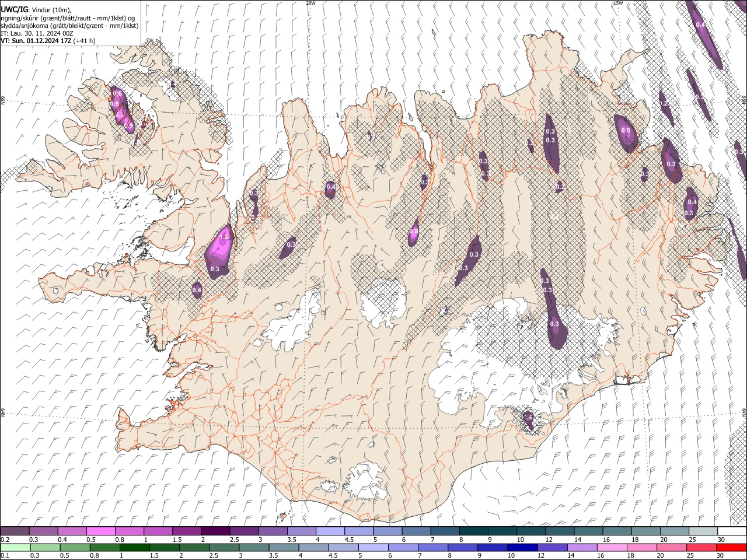Click the '15W' longitude label at the top
This screenshot has width=747, height=560.
618,3
